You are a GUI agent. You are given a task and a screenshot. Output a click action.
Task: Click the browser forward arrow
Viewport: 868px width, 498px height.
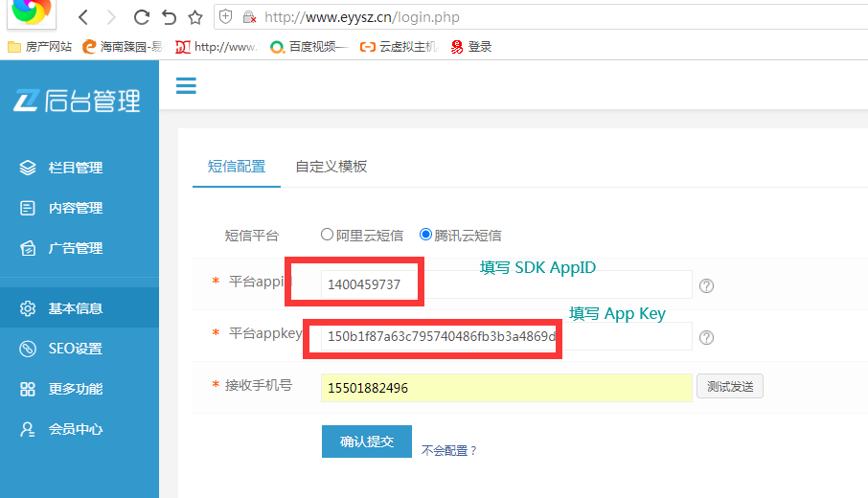point(111,17)
